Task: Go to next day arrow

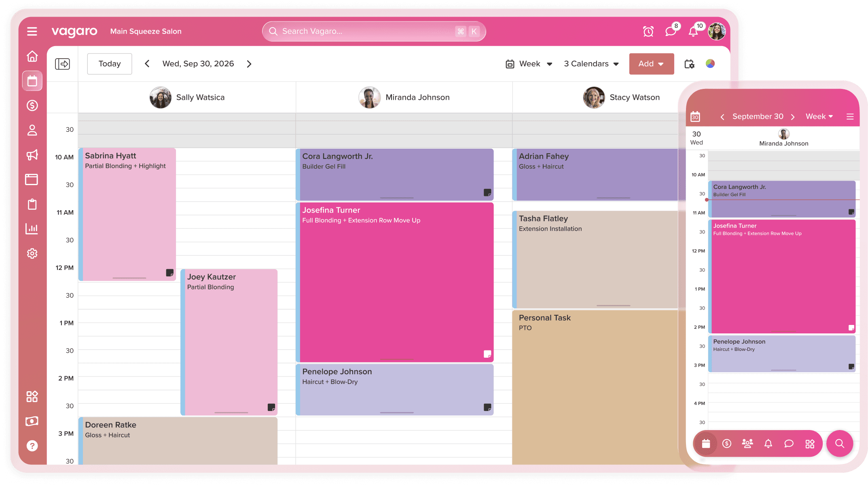Action: pyautogui.click(x=249, y=64)
